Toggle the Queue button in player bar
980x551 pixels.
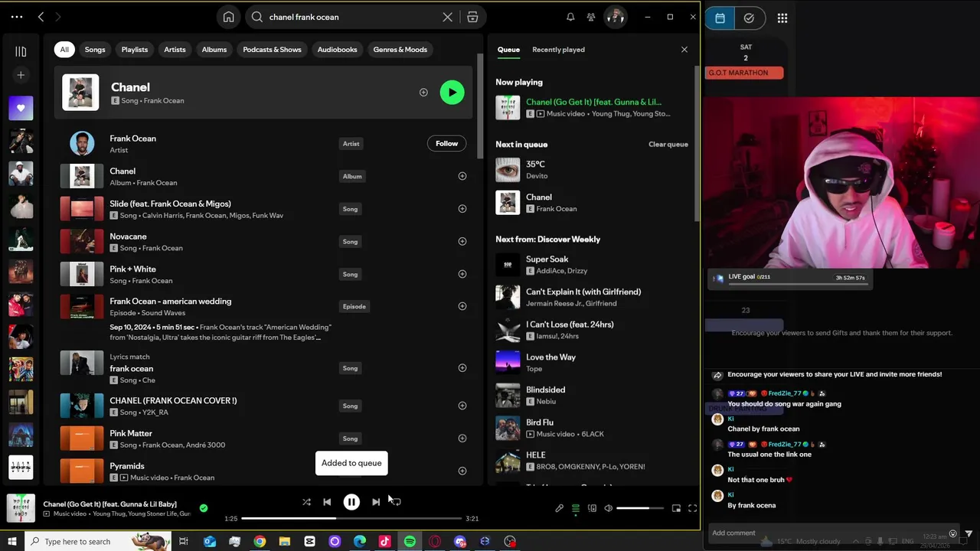(576, 508)
